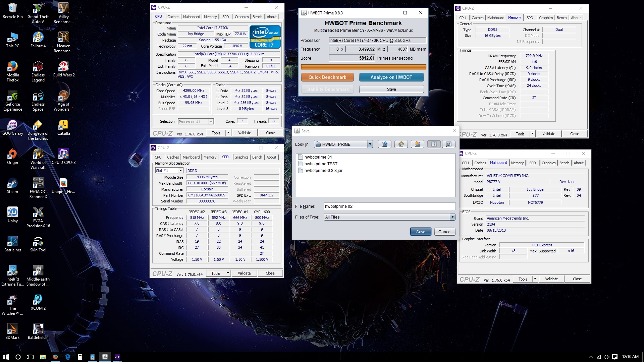
Task: Open Bench tab in top-left CPU-Z
Action: coord(258,17)
